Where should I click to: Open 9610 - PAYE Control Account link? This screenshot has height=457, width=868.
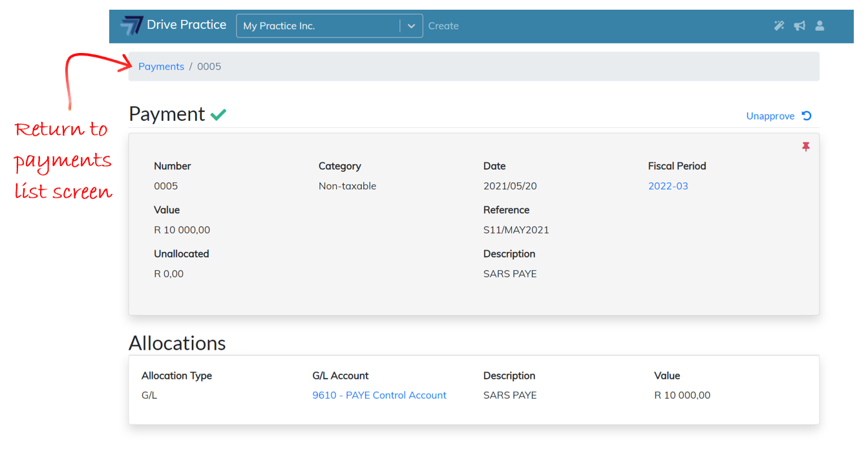point(379,396)
